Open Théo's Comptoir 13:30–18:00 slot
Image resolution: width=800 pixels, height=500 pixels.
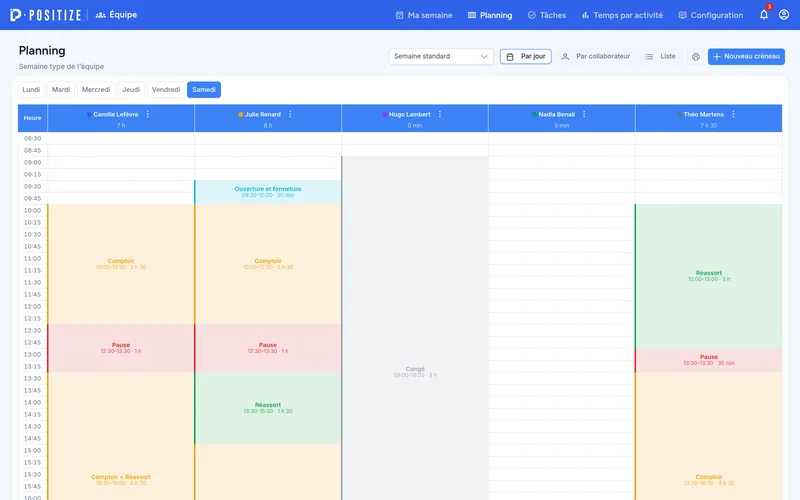click(709, 436)
